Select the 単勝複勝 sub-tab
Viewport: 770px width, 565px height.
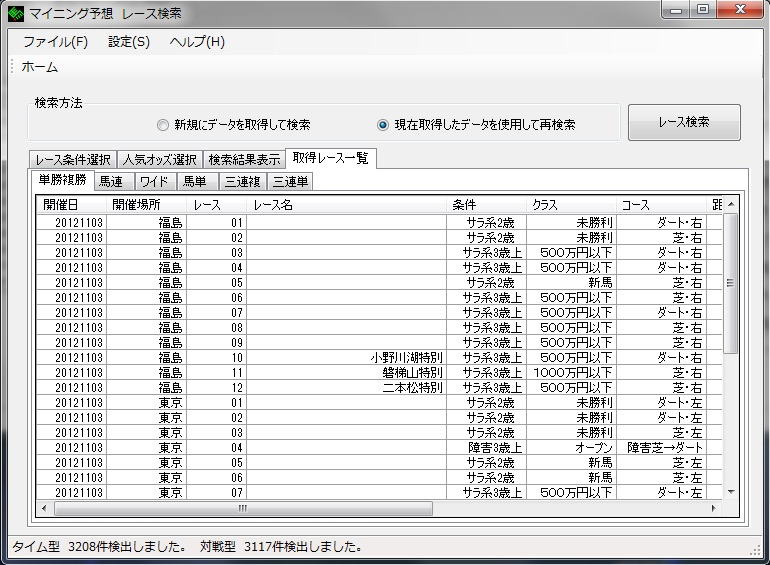point(62,180)
